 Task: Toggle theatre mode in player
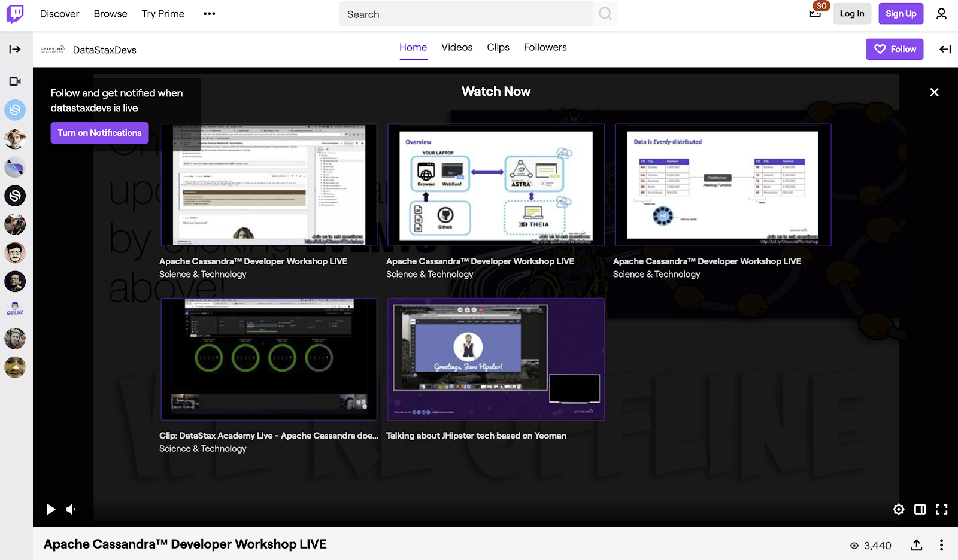point(920,509)
